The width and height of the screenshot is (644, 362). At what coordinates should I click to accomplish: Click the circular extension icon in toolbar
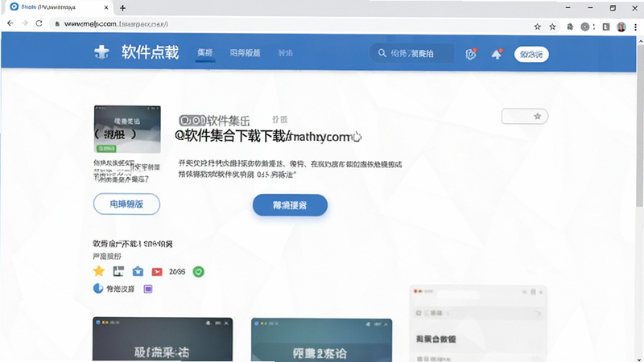pos(585,27)
